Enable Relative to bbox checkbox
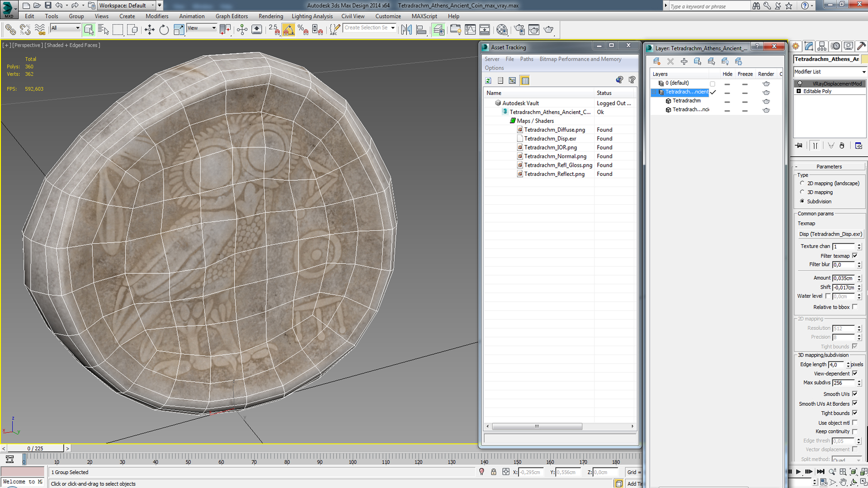 click(x=854, y=307)
